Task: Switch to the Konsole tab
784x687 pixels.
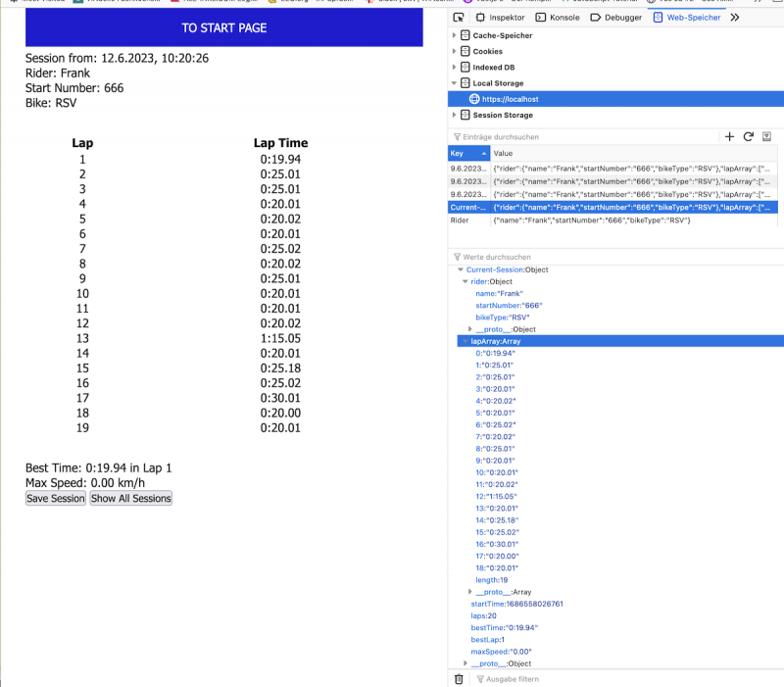Action: [558, 18]
